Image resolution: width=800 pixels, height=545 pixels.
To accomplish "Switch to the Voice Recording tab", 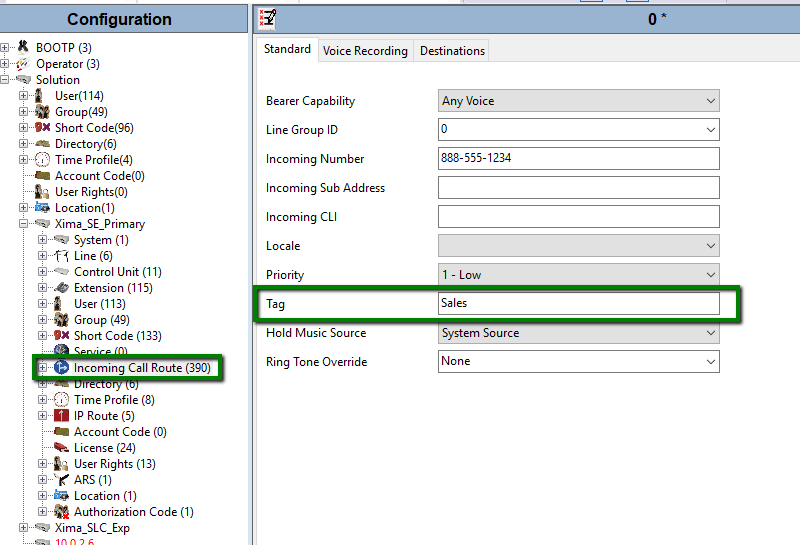I will pos(365,51).
